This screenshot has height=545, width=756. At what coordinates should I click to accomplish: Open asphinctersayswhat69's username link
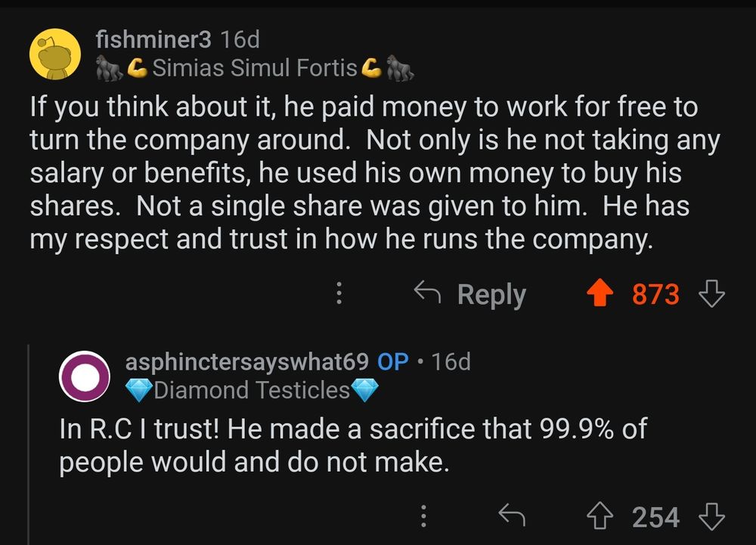coord(246,361)
